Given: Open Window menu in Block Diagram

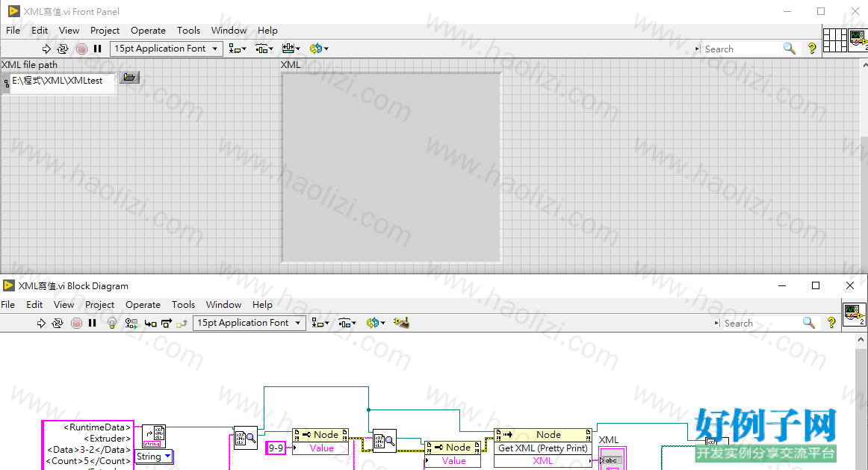Looking at the screenshot, I should [223, 304].
